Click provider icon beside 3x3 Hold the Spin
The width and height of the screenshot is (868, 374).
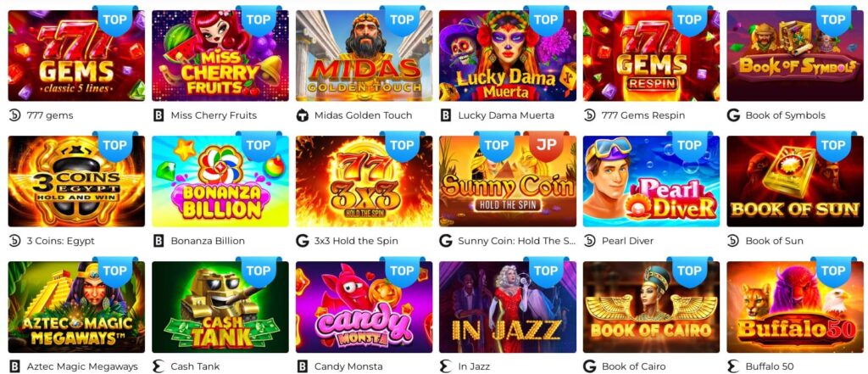(x=303, y=241)
